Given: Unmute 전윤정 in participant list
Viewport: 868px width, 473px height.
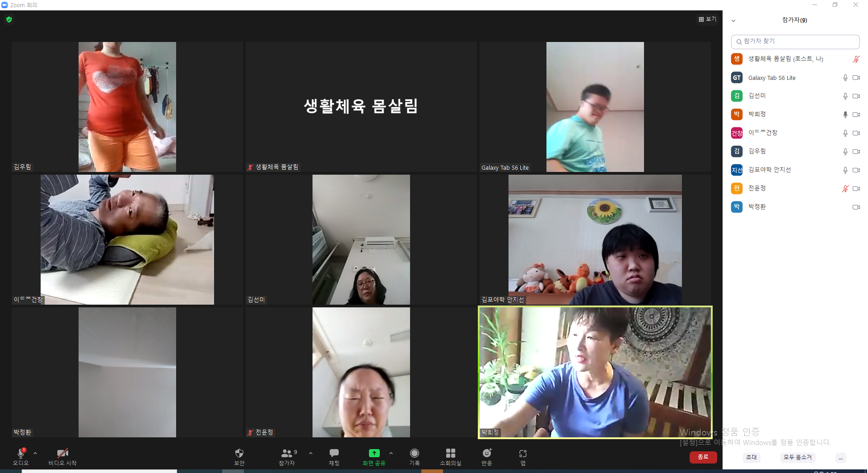Looking at the screenshot, I should click(845, 189).
